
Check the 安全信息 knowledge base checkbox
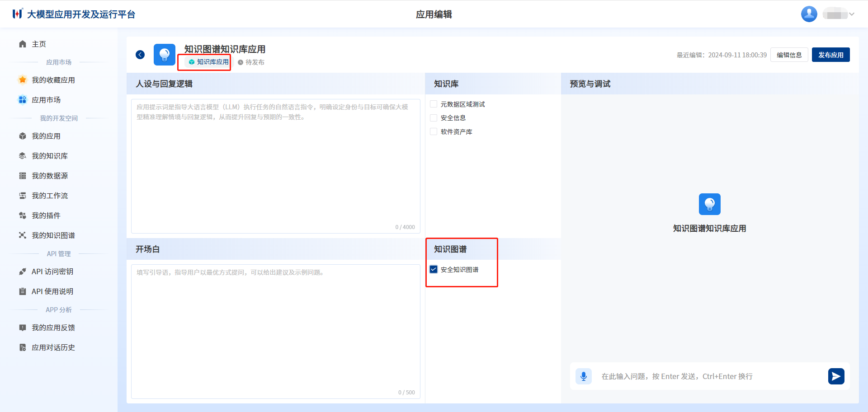(434, 118)
